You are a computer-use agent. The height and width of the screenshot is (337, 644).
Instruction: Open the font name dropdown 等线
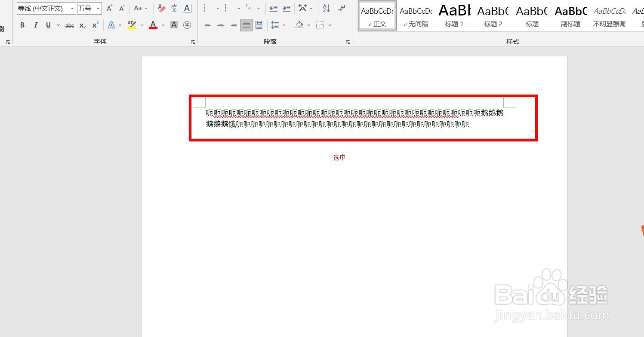click(72, 8)
